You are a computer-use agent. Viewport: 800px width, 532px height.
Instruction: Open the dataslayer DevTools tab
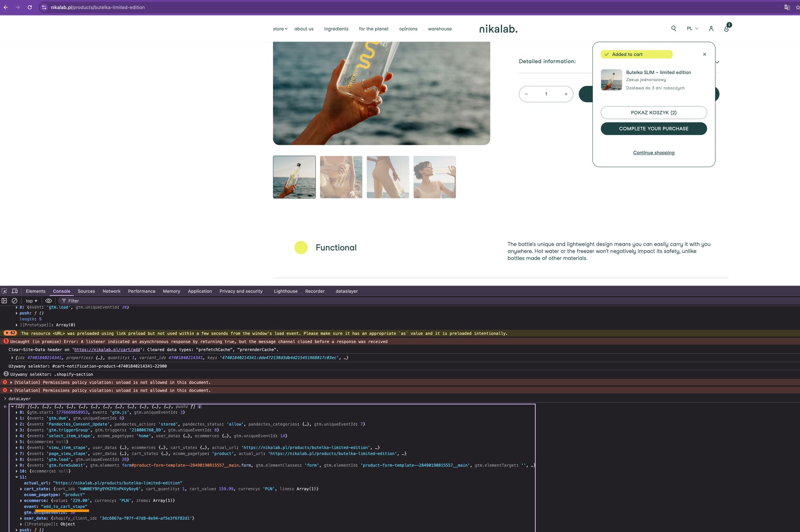point(346,291)
